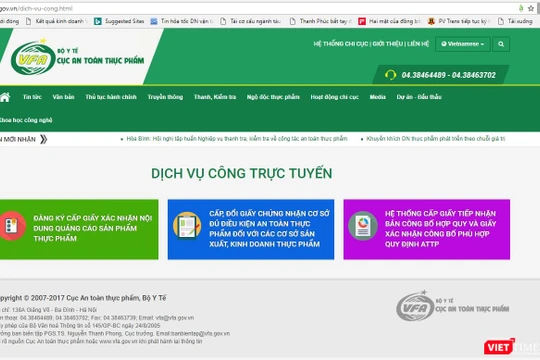Screen dimensions: 540x360
Task: Click the browser address bar URL
Action: click(36, 9)
